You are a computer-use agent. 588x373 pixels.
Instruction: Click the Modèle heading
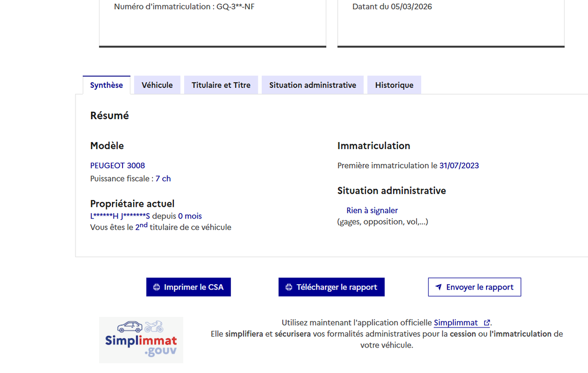click(107, 146)
